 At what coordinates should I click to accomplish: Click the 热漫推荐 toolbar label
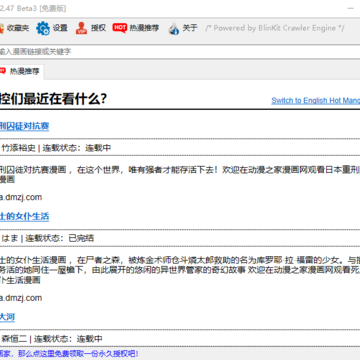click(144, 28)
